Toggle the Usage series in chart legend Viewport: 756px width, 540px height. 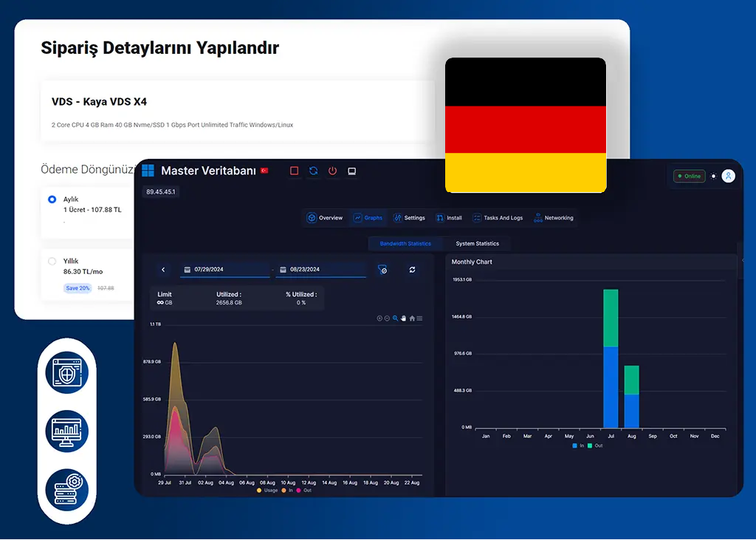tap(267, 490)
